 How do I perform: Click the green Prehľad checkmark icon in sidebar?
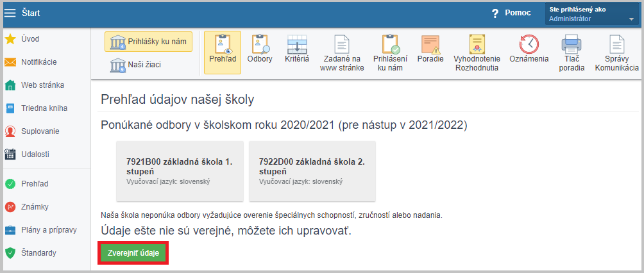click(10, 184)
